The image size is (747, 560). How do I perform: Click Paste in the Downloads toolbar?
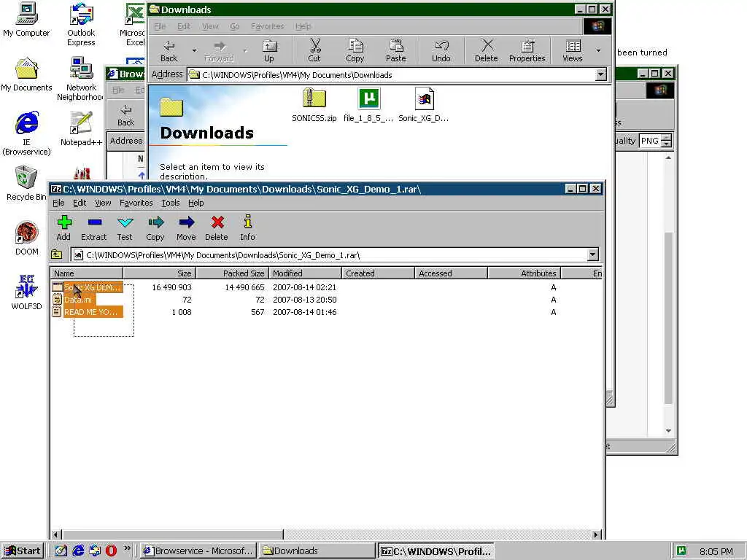tap(396, 51)
